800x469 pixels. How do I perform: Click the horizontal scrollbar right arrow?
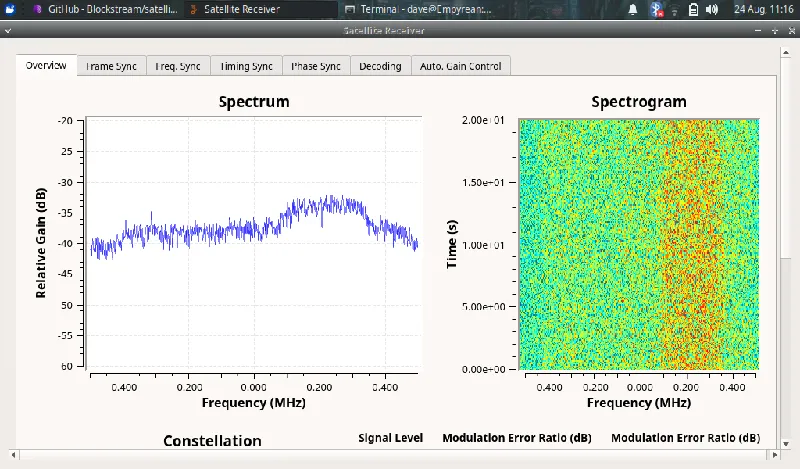coord(775,454)
